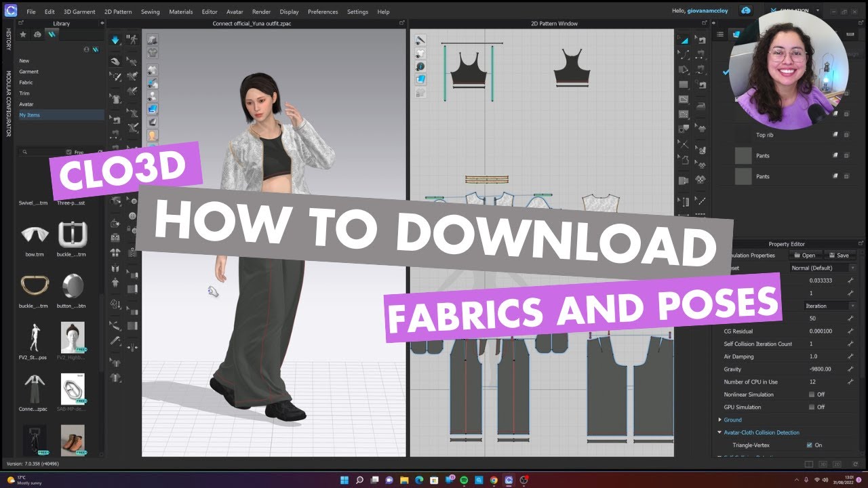This screenshot has height=488, width=868.
Task: Select the Dart tool with crossed lines
Action: coord(684,144)
